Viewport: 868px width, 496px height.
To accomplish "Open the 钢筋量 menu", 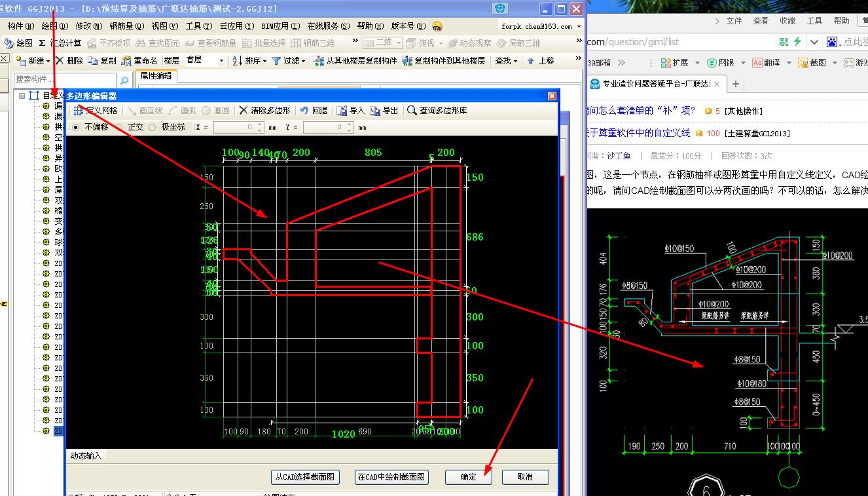I will pos(126,26).
